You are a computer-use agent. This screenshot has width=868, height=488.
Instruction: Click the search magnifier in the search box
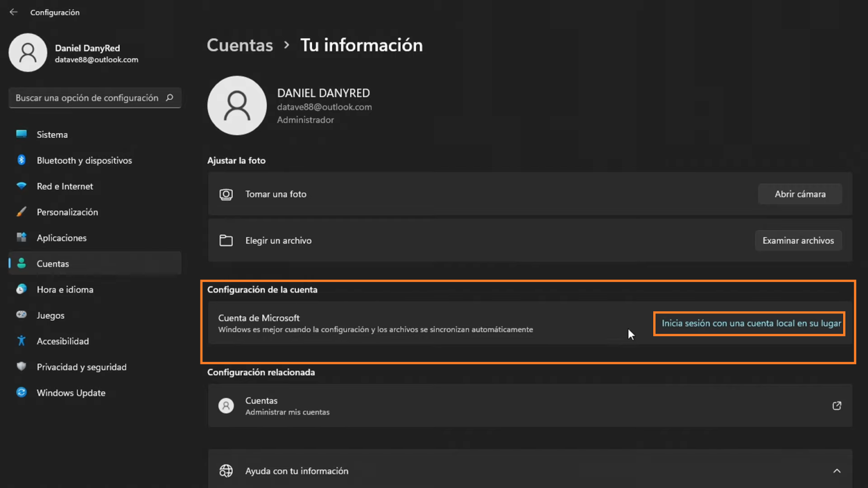click(169, 98)
